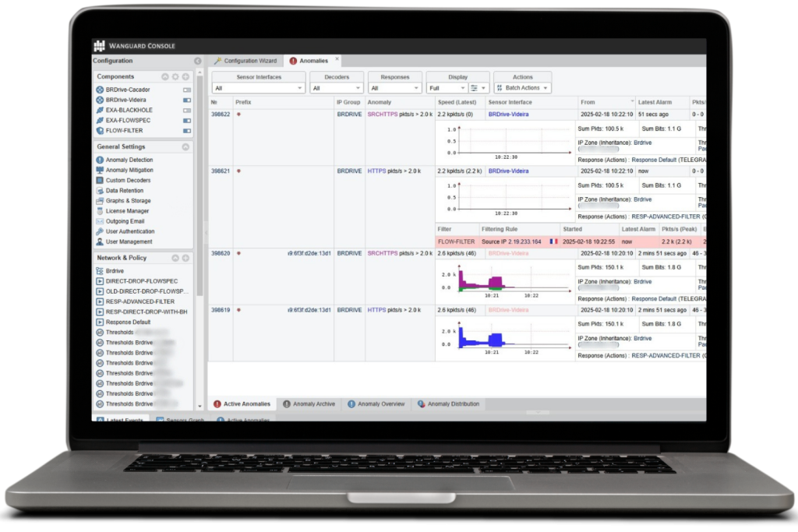The height and width of the screenshot is (532, 798).
Task: Click Response Default link in anomaly 398622
Action: coord(654,160)
